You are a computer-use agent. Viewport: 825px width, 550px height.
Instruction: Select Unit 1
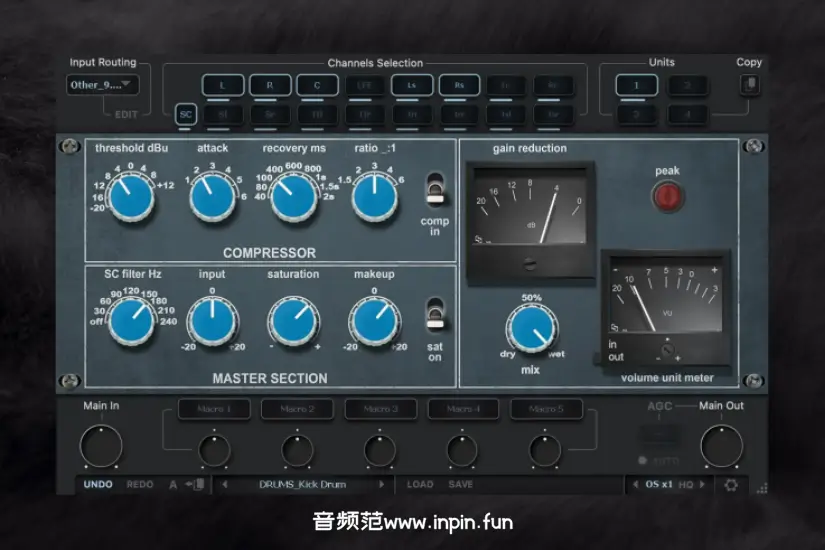(637, 85)
